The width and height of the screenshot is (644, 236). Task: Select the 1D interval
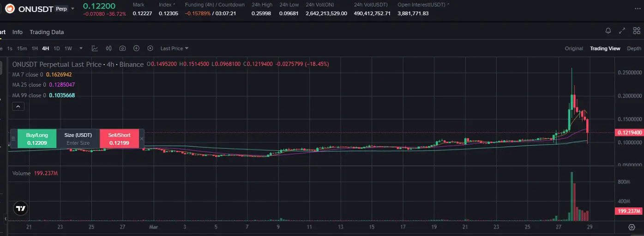point(57,48)
